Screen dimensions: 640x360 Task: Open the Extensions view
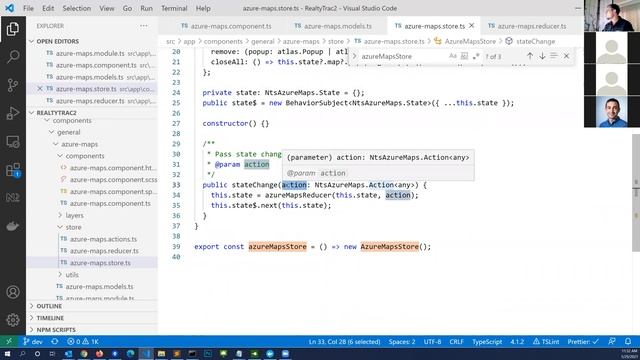tap(13, 169)
